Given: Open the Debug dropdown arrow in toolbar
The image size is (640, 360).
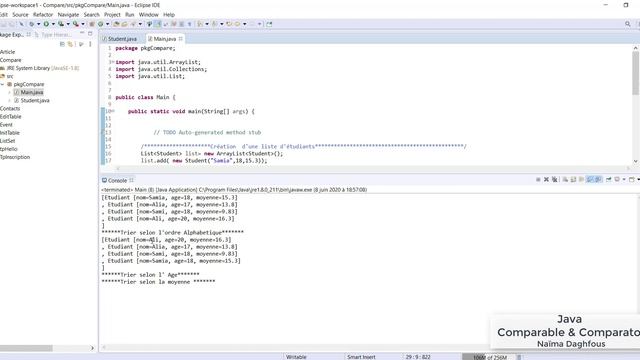Looking at the screenshot, I should 39,24.
